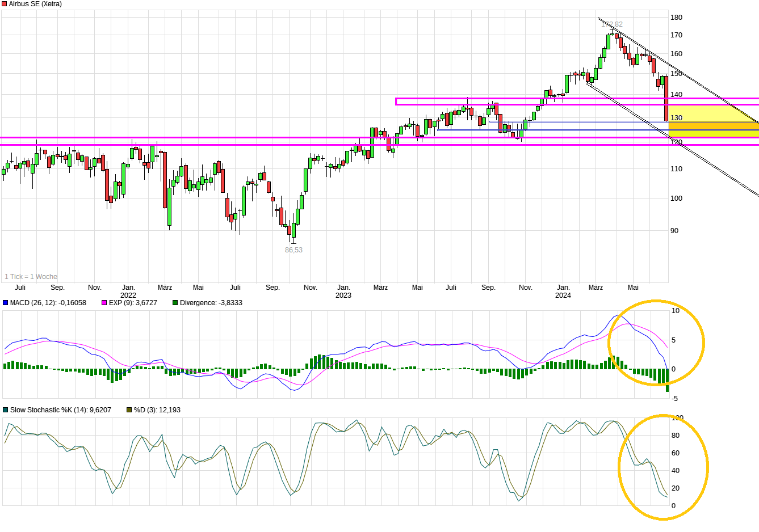Toggle the MACD indicator visibility
Image resolution: width=759 pixels, height=532 pixels.
pos(6,303)
